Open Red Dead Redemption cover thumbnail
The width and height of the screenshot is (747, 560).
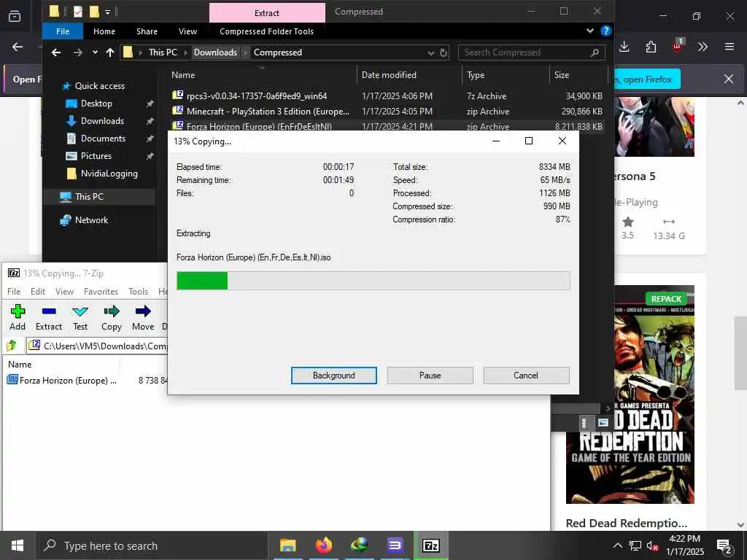pos(630,394)
